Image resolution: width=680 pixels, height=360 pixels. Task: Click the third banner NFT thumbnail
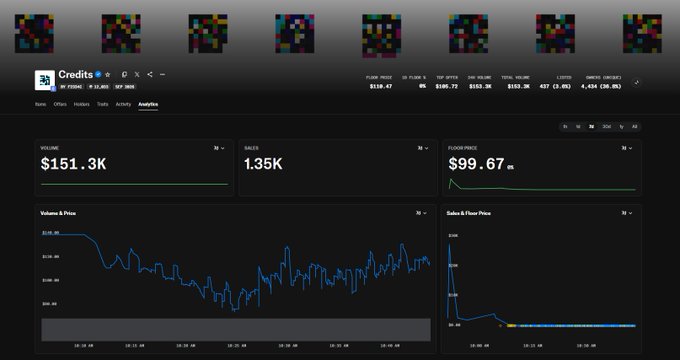pos(208,34)
